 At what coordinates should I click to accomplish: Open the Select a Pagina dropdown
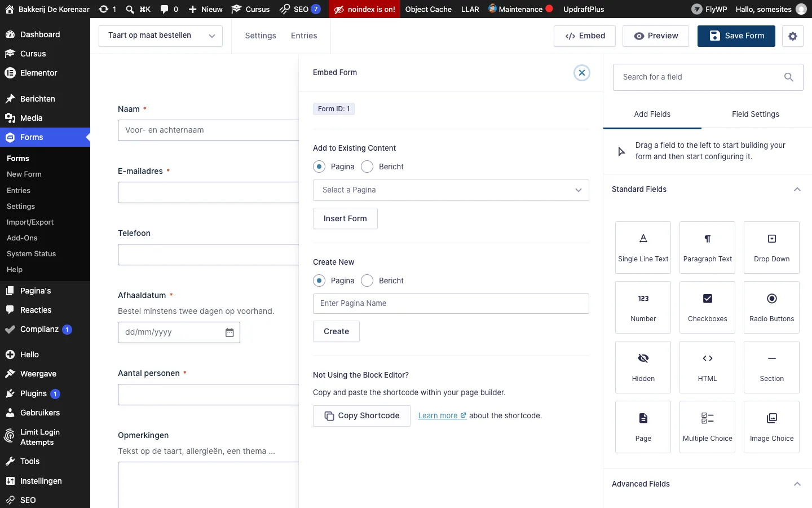tap(451, 190)
